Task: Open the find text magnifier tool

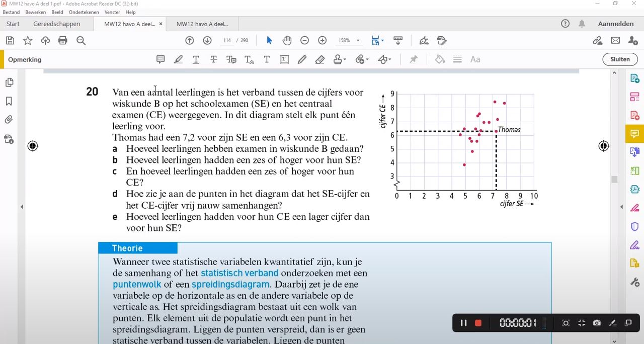Action: (81, 41)
